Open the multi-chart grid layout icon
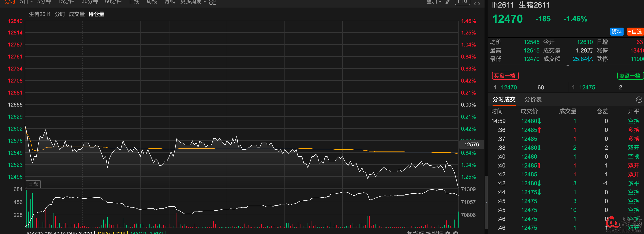Image resolution: width=644 pixels, height=234 pixels. pos(213,2)
